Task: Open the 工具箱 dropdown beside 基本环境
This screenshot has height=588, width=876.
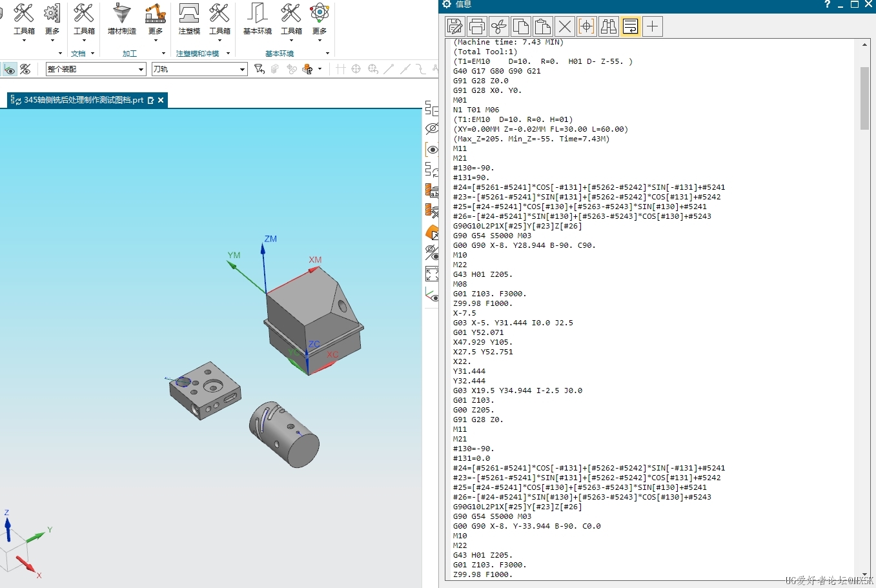Action: [x=291, y=23]
